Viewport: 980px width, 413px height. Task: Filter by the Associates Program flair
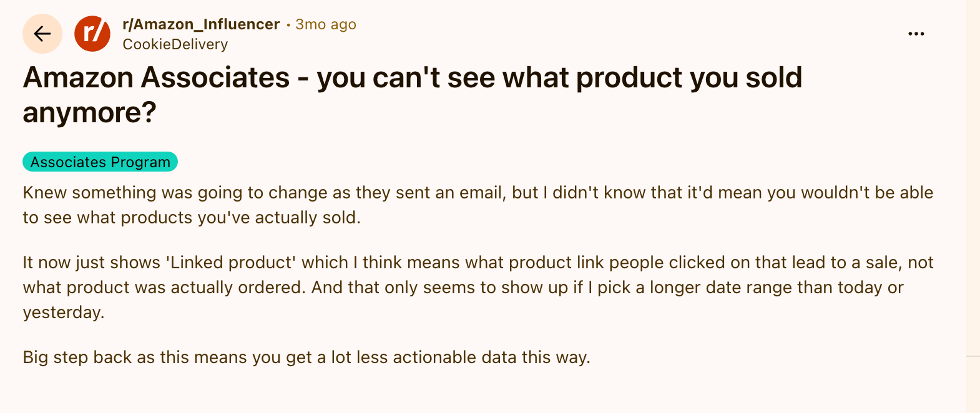click(x=100, y=162)
